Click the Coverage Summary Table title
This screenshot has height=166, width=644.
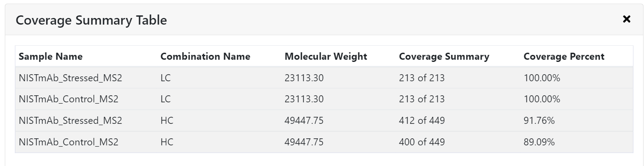click(91, 20)
